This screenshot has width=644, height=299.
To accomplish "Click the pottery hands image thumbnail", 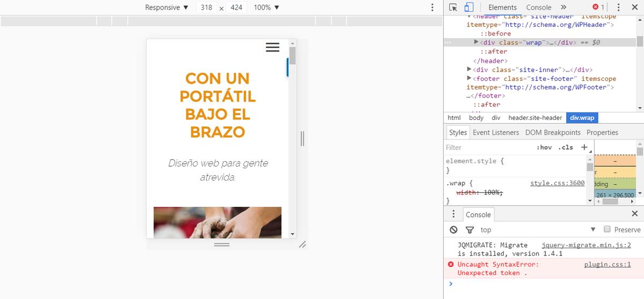I will (x=217, y=222).
